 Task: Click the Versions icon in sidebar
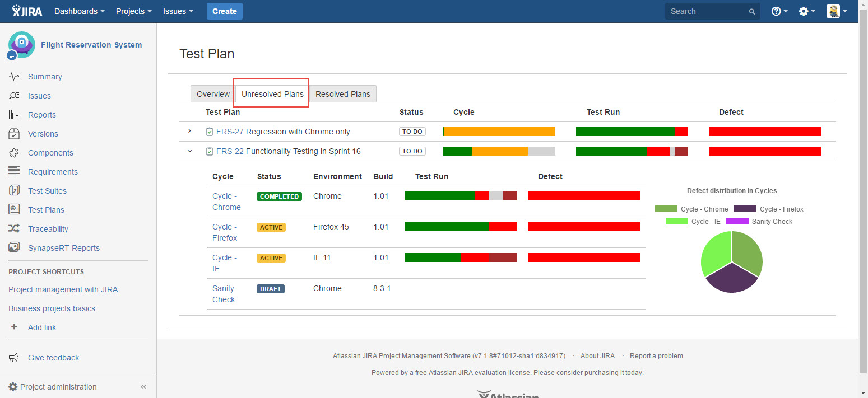pos(14,134)
